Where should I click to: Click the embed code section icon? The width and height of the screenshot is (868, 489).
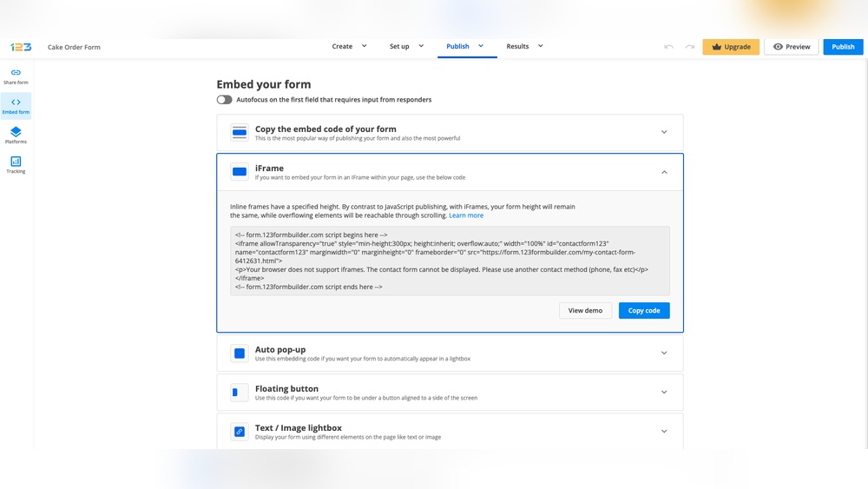coord(240,132)
